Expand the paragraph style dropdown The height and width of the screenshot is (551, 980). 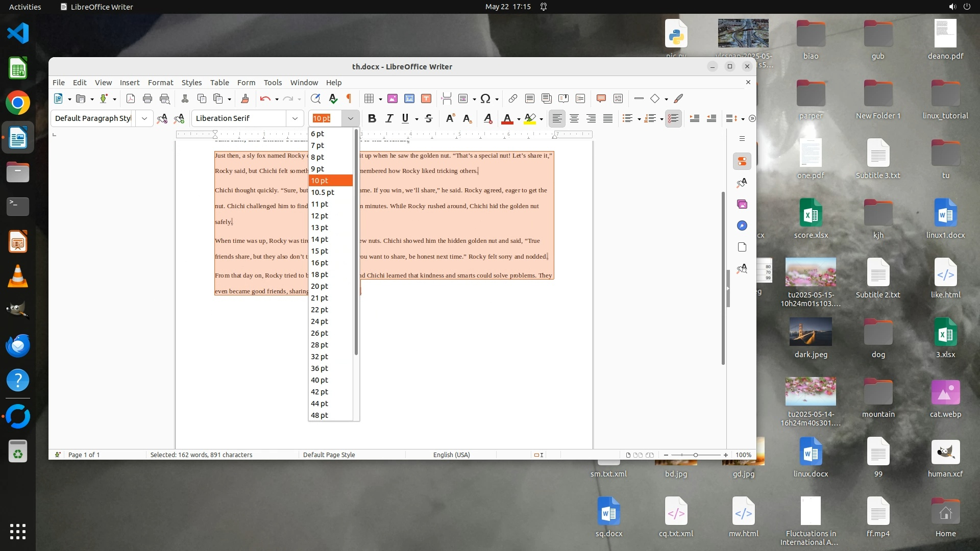pos(144,118)
